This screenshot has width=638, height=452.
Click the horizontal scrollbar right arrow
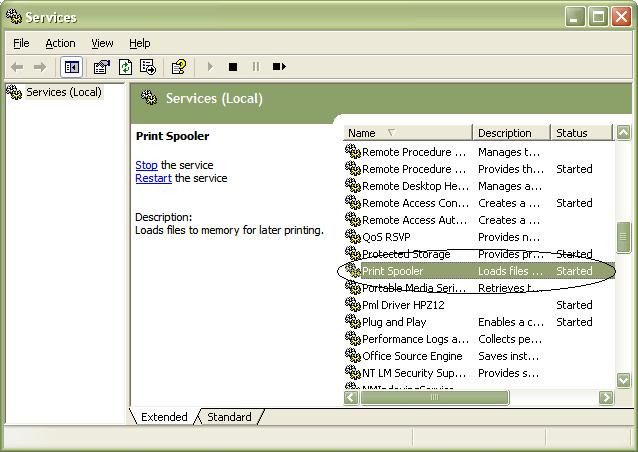click(x=606, y=397)
